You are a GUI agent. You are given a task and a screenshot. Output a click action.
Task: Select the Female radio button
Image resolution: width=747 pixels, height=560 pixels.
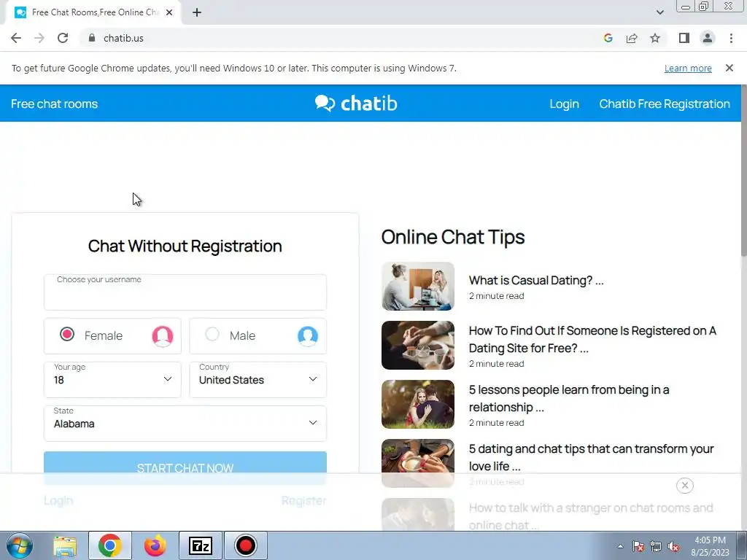[x=67, y=334]
